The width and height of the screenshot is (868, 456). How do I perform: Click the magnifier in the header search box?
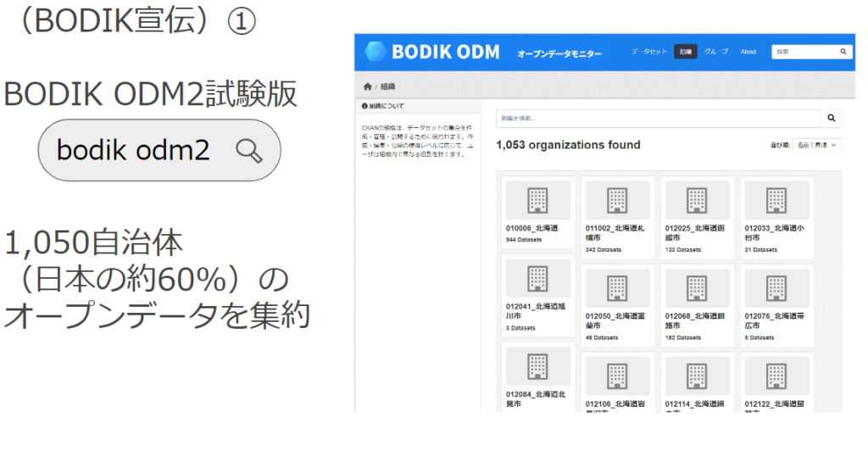point(843,52)
